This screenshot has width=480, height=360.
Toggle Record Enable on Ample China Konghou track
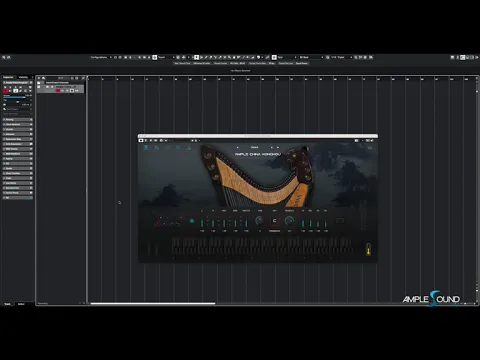[x=58, y=90]
